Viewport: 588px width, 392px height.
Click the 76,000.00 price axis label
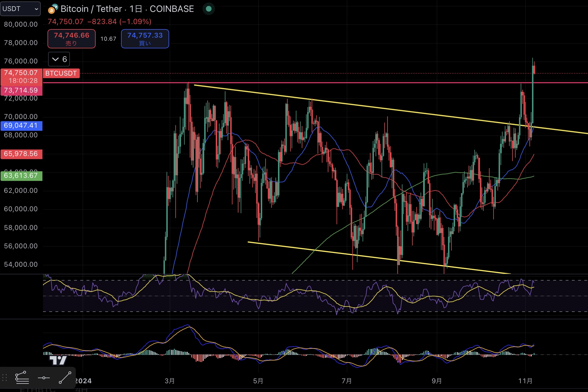21,61
